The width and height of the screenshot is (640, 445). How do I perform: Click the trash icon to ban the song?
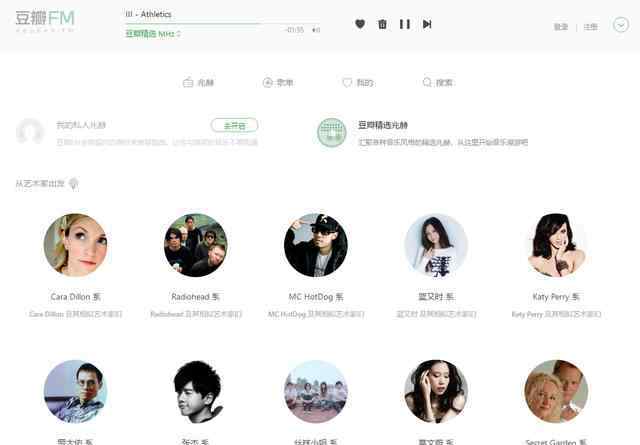point(382,24)
